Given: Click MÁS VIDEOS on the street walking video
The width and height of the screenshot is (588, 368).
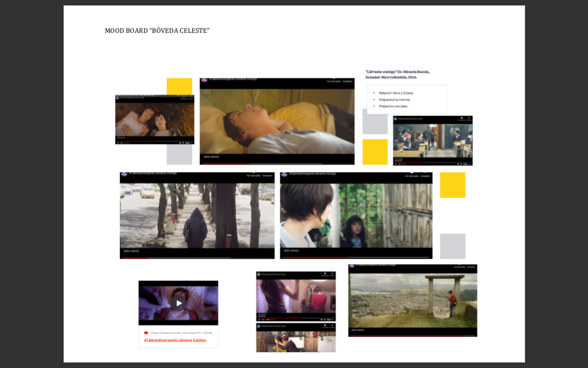Looking at the screenshot, I should tap(131, 251).
